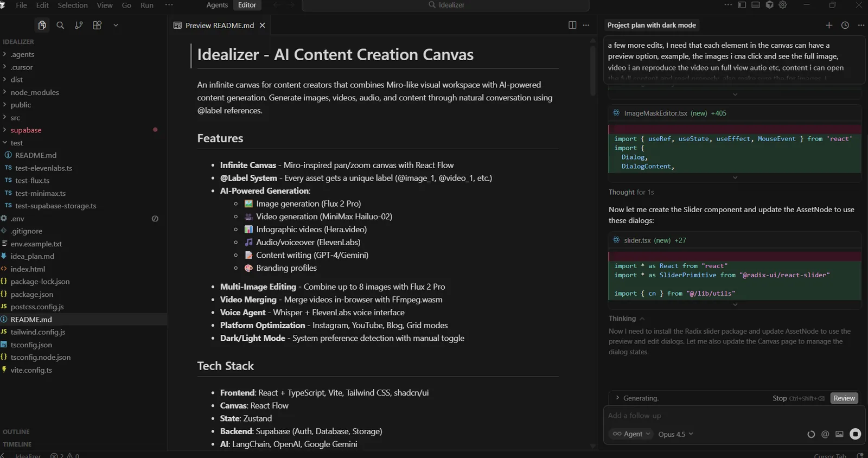Open title bar ellipsis before layout icons
The width and height of the screenshot is (868, 458).
click(728, 5)
